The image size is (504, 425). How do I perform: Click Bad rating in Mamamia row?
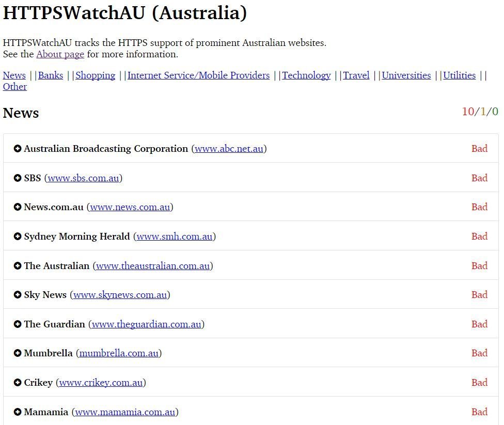pos(480,412)
